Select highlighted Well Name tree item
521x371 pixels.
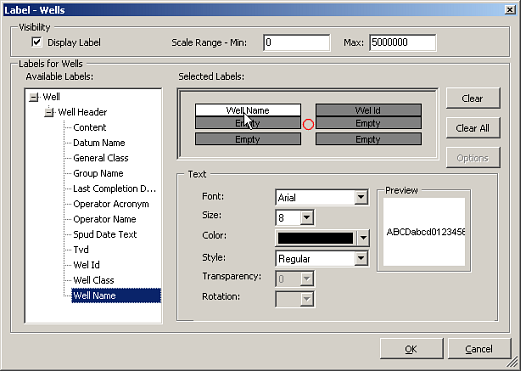116,296
